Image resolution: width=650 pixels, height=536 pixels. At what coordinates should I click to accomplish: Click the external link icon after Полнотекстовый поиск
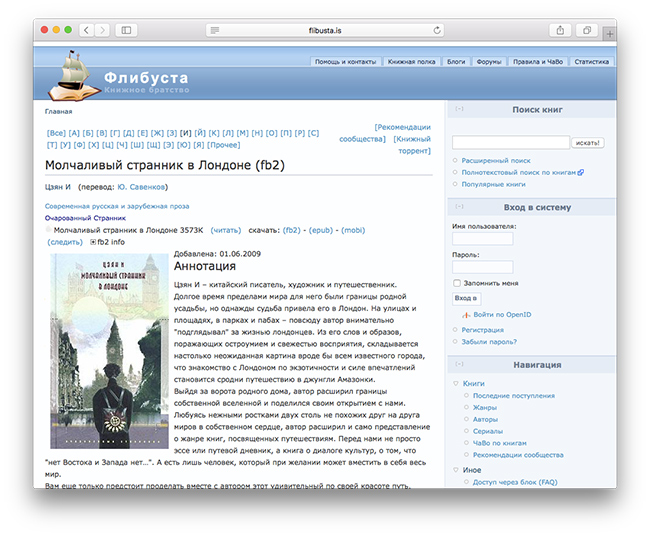(580, 172)
